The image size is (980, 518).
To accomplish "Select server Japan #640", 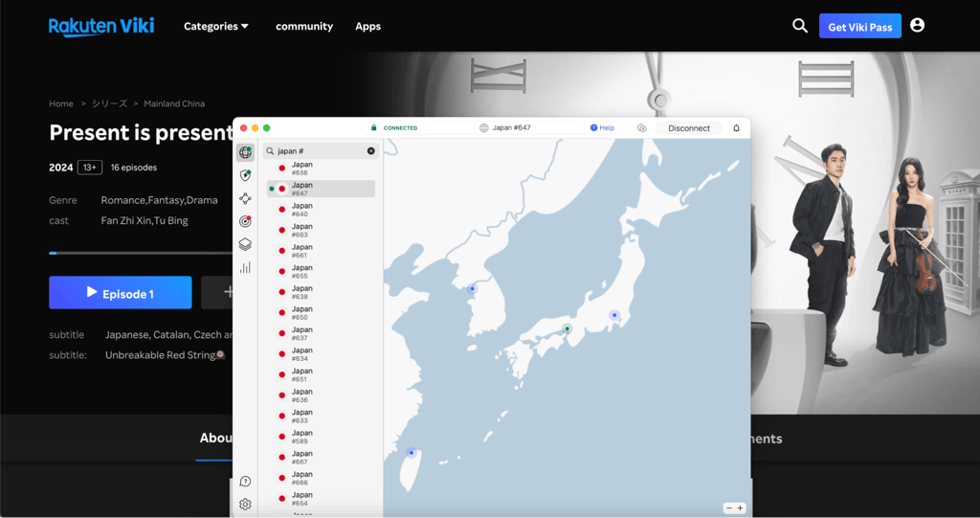I will [321, 210].
